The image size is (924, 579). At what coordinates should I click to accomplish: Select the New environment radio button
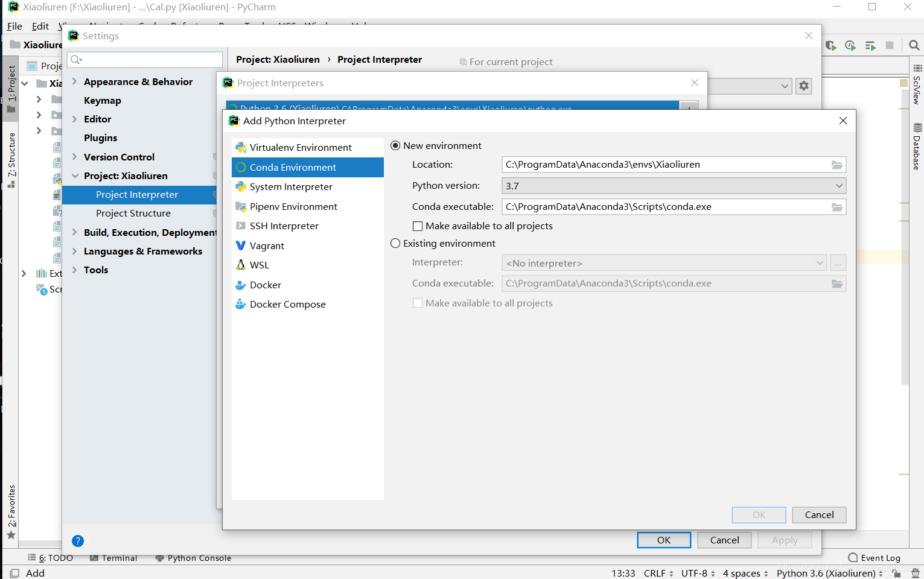tap(395, 146)
